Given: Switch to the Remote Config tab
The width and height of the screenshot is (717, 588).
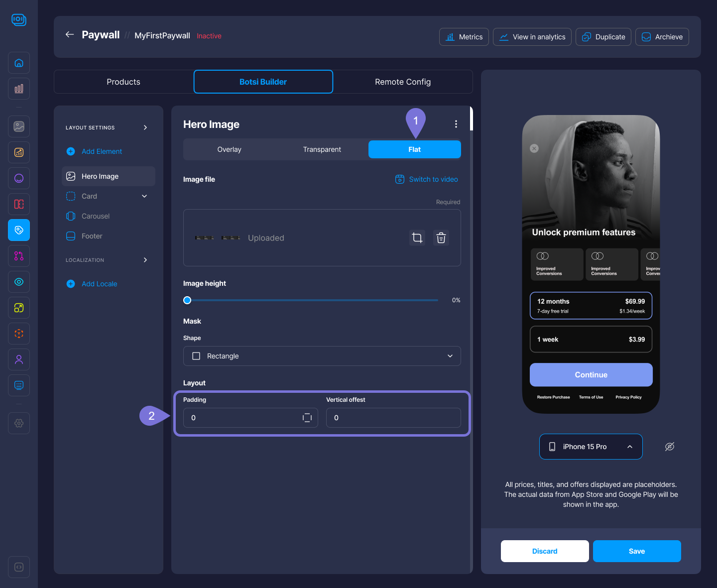Looking at the screenshot, I should (402, 82).
